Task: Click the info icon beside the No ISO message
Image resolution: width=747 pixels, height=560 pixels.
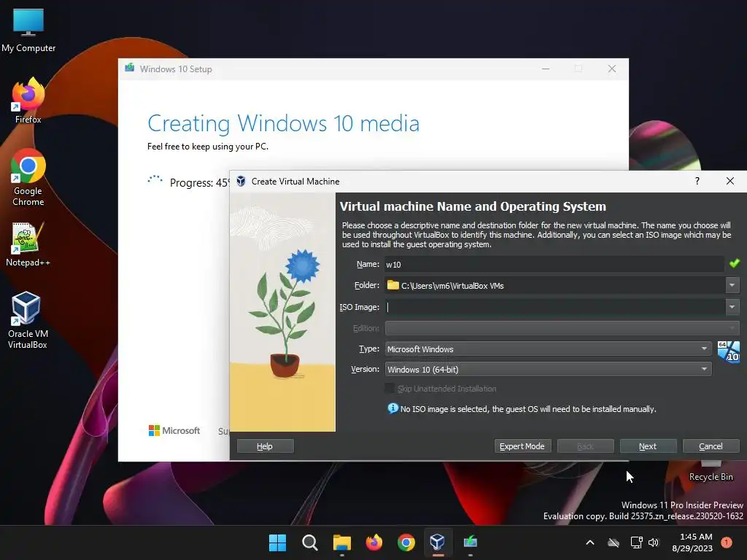Action: tap(392, 408)
